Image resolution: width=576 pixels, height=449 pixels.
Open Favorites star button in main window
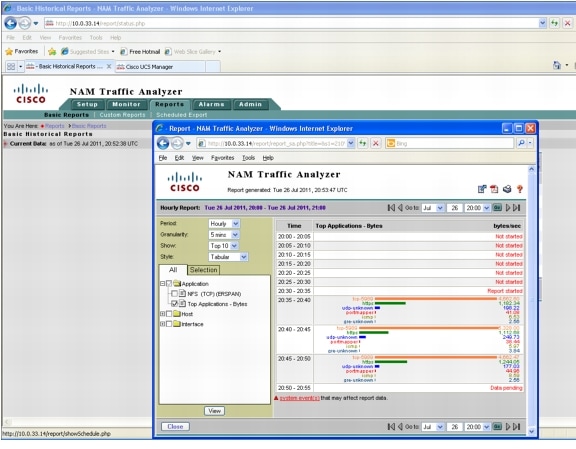click(22, 51)
